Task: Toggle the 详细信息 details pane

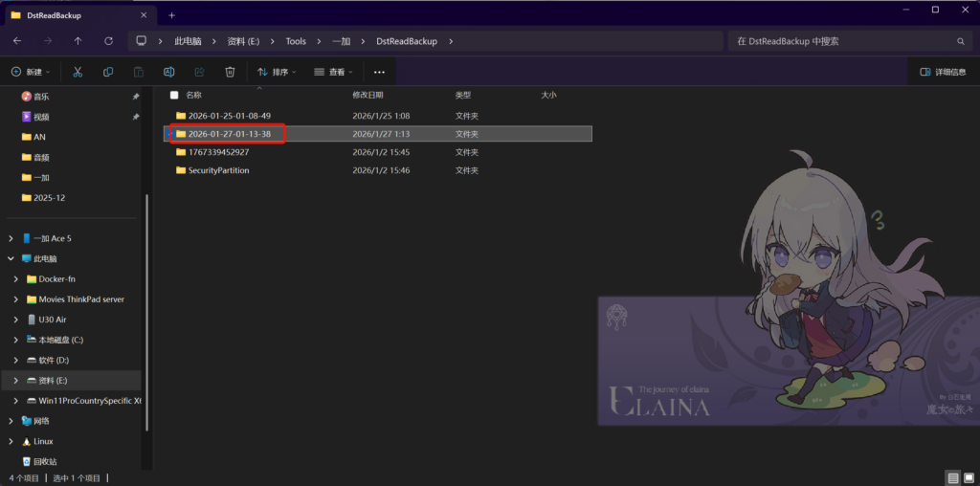Action: [x=943, y=72]
